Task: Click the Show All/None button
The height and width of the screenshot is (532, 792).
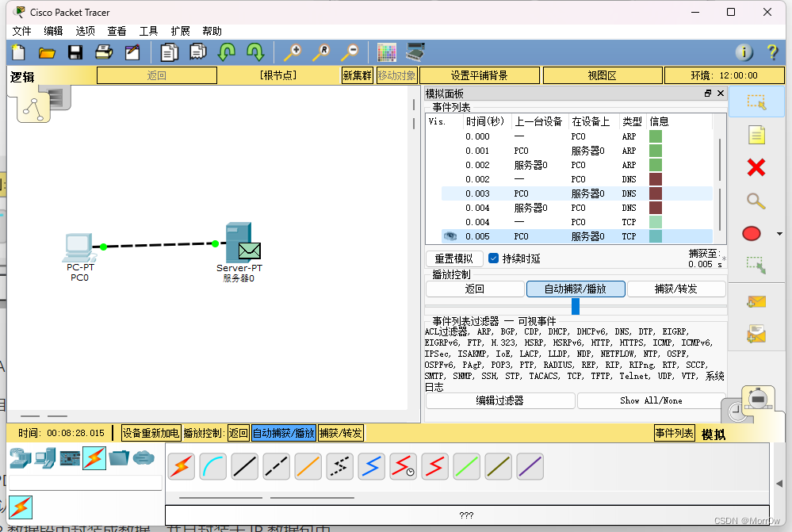Action: coord(651,400)
